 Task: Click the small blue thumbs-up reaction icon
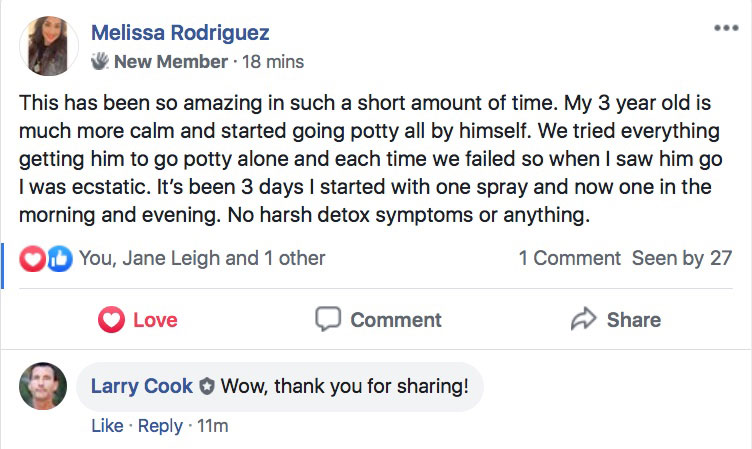[x=59, y=258]
